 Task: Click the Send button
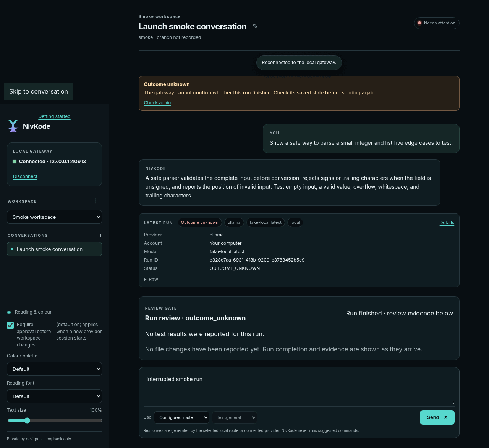(437, 417)
